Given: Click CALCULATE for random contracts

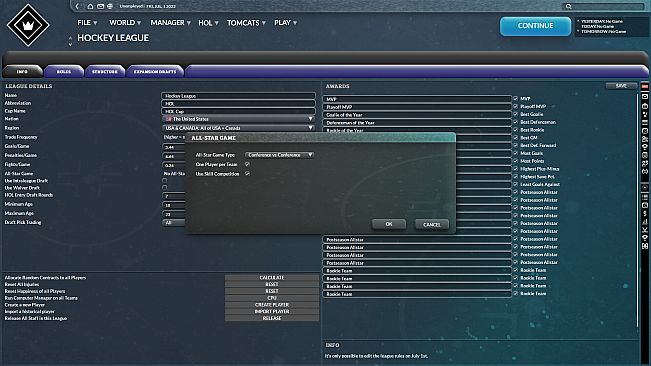Looking at the screenshot, I should [x=272, y=278].
